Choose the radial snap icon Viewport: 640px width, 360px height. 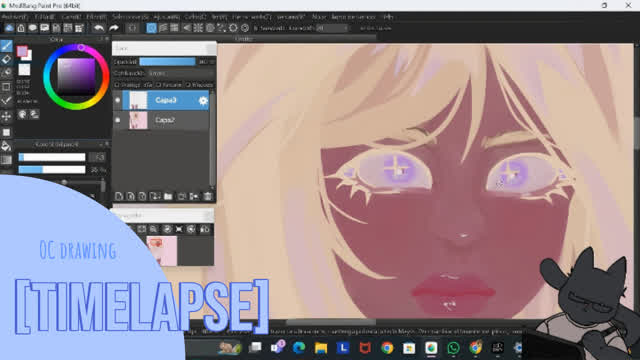198,28
